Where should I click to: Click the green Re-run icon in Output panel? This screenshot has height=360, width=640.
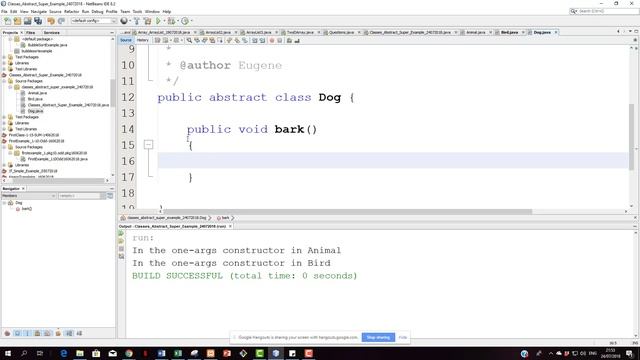[121, 233]
